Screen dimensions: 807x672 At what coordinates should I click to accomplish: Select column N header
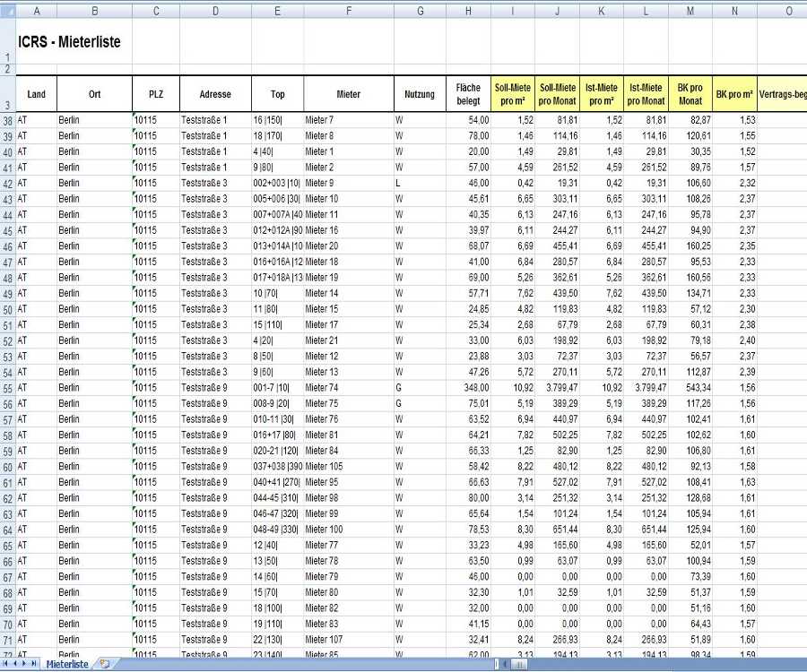(x=734, y=11)
